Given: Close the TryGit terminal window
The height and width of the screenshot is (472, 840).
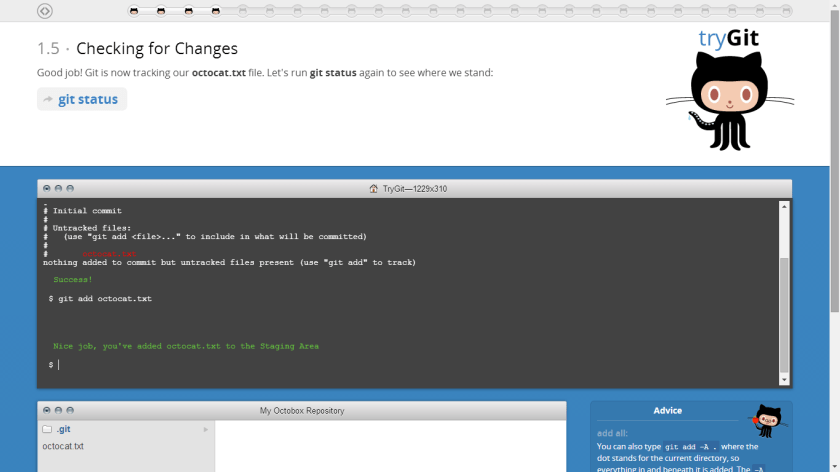Looking at the screenshot, I should [47, 189].
